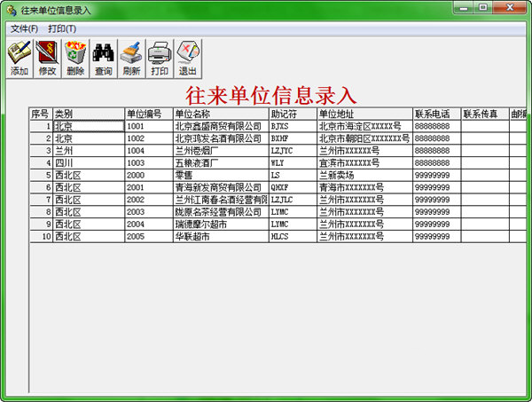Click the 联系传真 column header

(485, 114)
